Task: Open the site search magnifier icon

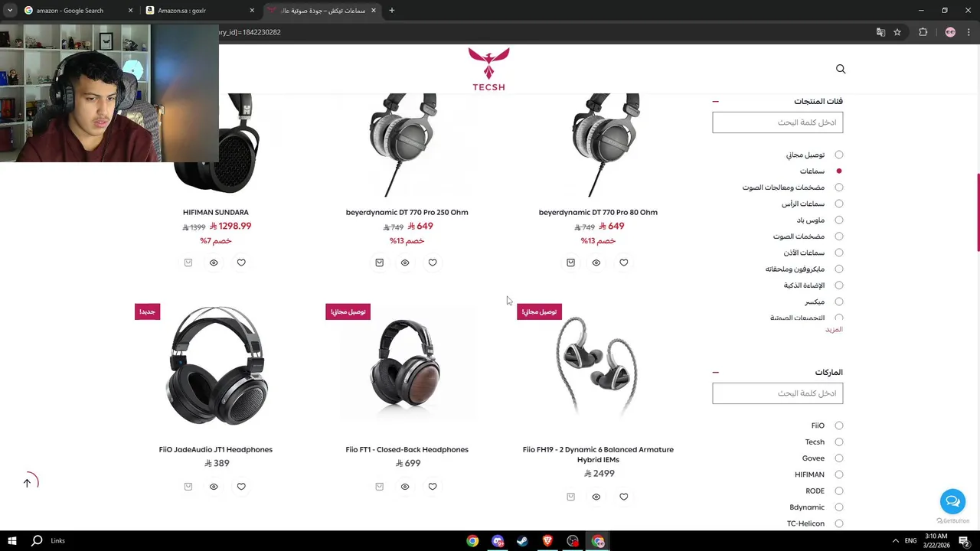Action: (841, 69)
